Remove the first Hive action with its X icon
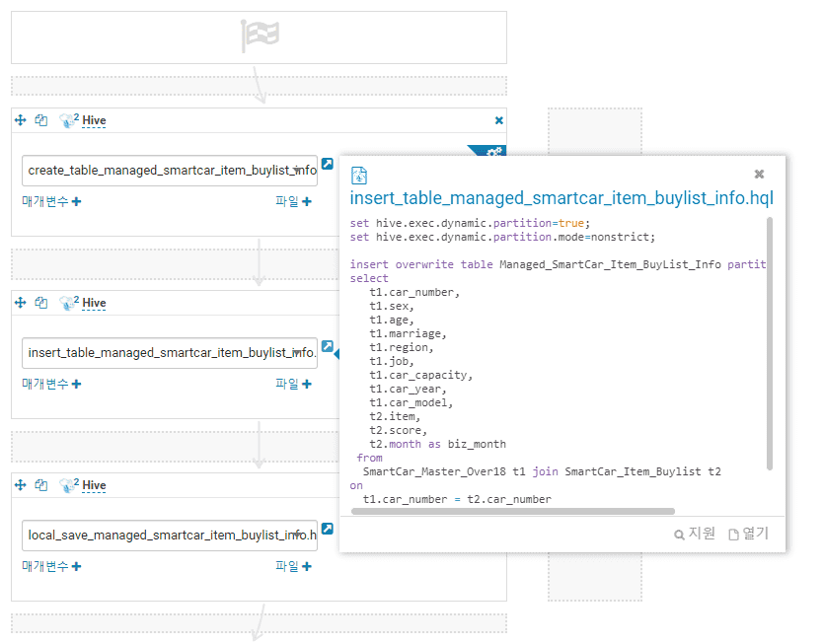 (x=498, y=120)
